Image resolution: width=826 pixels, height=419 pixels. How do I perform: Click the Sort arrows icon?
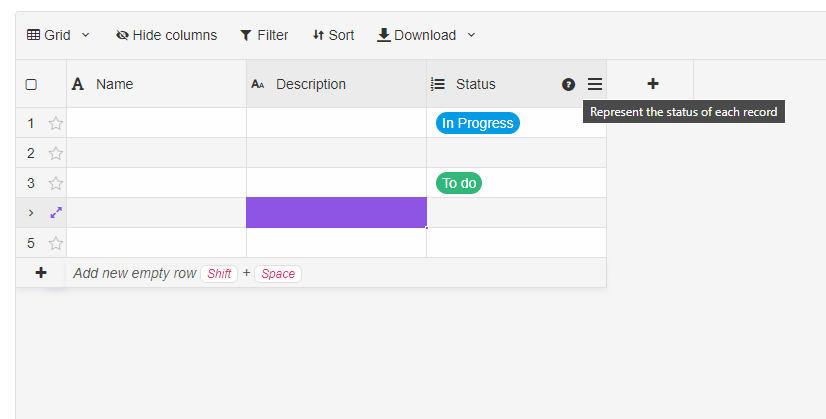[x=318, y=35]
